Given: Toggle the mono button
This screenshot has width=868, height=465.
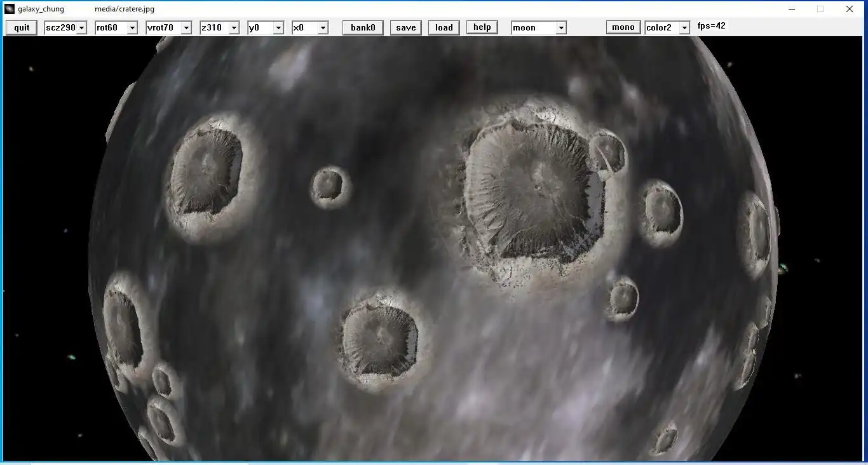Looking at the screenshot, I should point(623,27).
